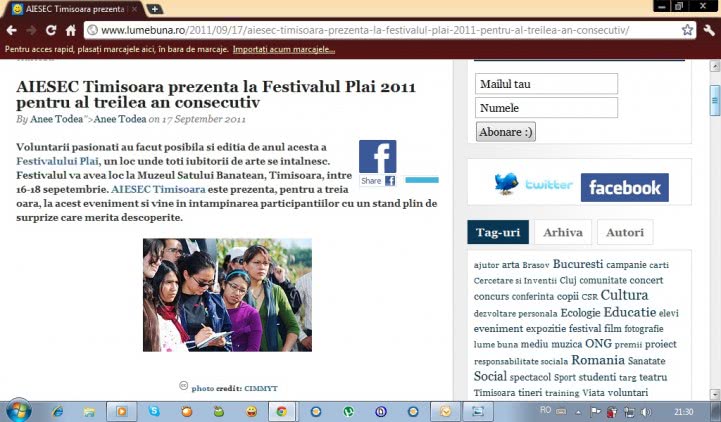Open Skype from the taskbar

tap(154, 411)
